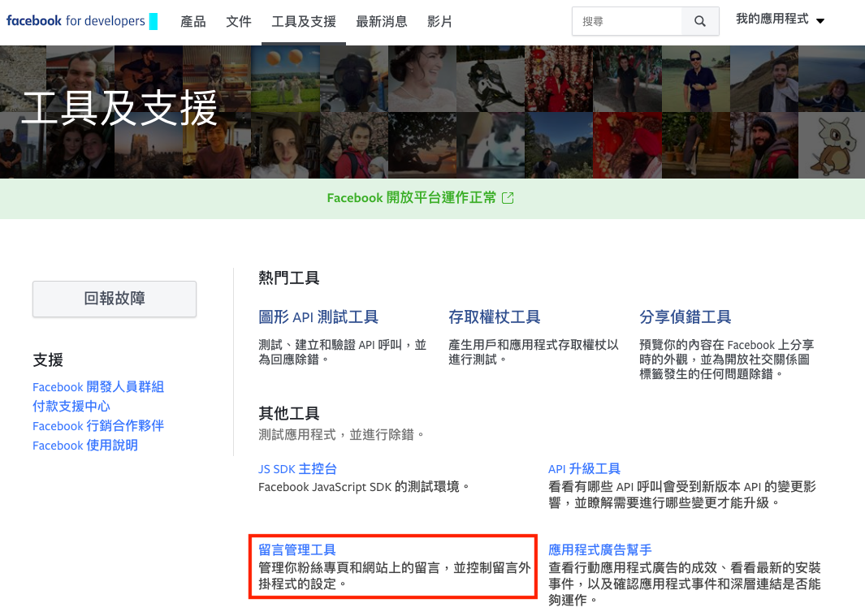Open 圖形 API 測試工具
Viewport: 865px width, 616px height.
(318, 317)
